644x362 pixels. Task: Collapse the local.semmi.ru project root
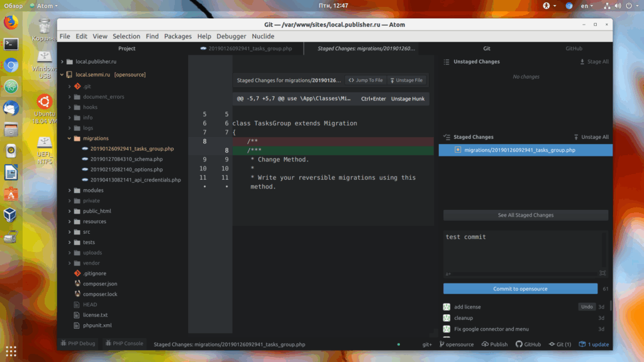pos(62,75)
